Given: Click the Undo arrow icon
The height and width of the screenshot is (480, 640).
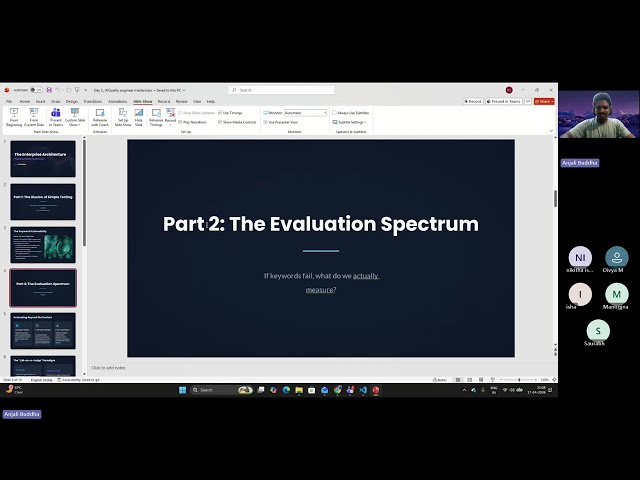Looking at the screenshot, I should pyautogui.click(x=58, y=90).
